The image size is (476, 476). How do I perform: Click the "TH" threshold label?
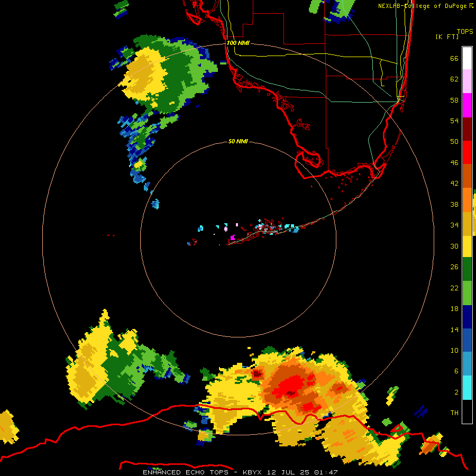[x=454, y=413]
